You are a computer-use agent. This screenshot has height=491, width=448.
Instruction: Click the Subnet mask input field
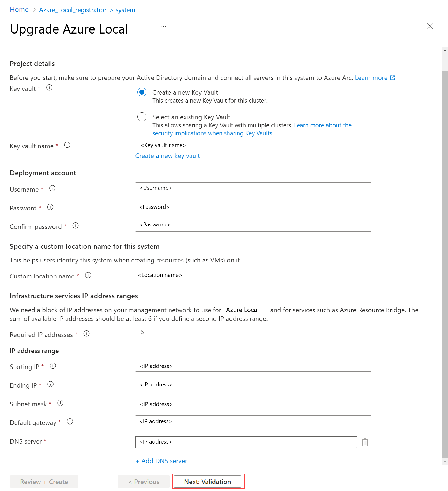coord(253,403)
